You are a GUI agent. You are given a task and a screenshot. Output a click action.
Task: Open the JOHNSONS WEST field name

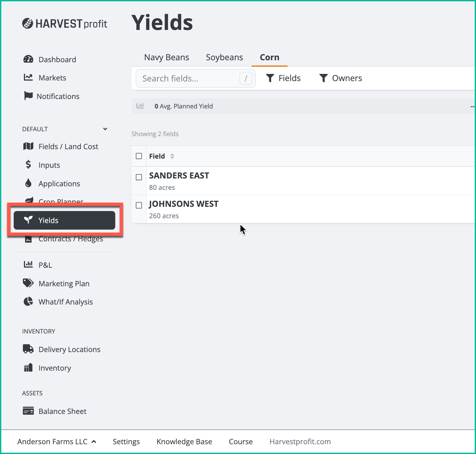click(184, 204)
